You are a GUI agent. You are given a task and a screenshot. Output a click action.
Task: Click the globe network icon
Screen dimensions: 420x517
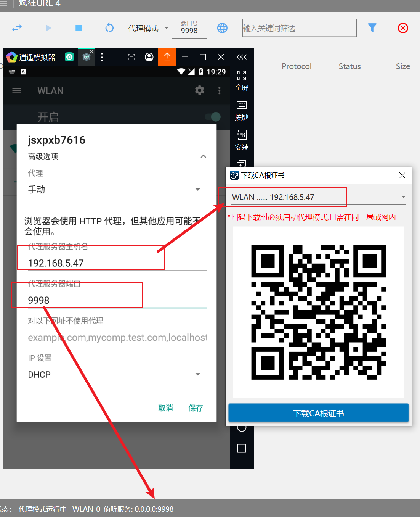click(x=222, y=28)
